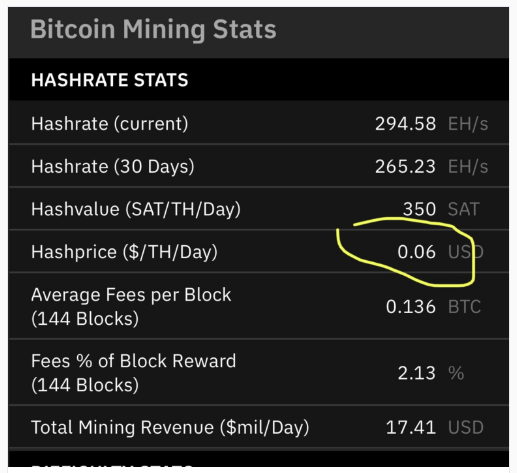This screenshot has width=517, height=473.
Task: Select the 2.13 percent fees value
Action: tap(417, 373)
